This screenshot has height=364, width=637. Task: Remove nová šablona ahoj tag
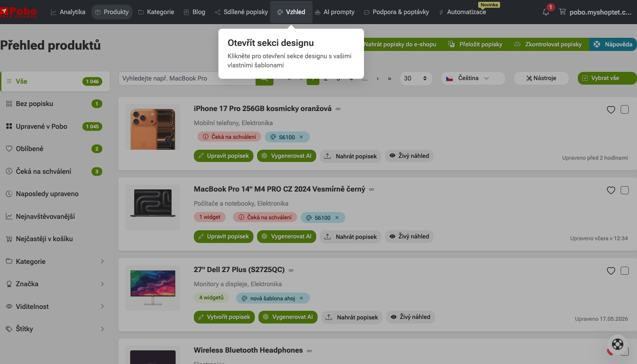pos(301,298)
